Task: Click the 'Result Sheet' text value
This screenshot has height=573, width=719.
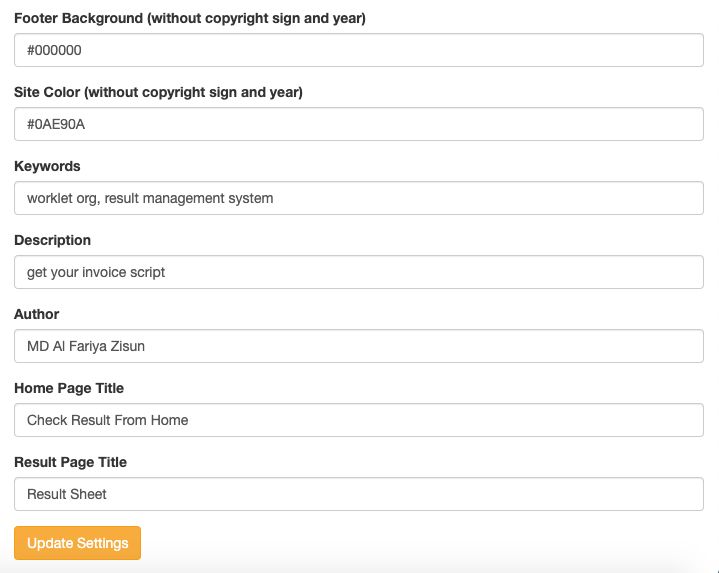Action: point(67,494)
